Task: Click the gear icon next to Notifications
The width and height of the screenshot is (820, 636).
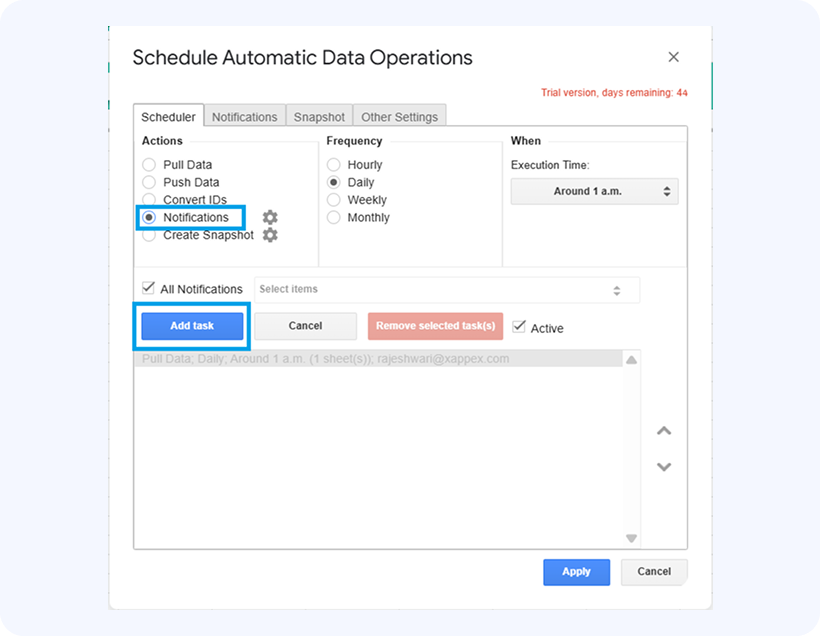Action: (x=270, y=217)
